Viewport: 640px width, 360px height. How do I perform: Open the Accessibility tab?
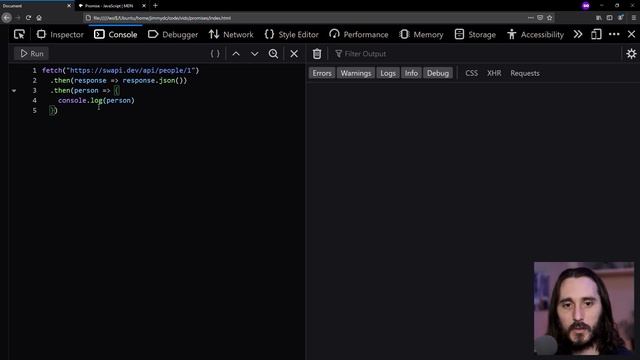coord(535,35)
